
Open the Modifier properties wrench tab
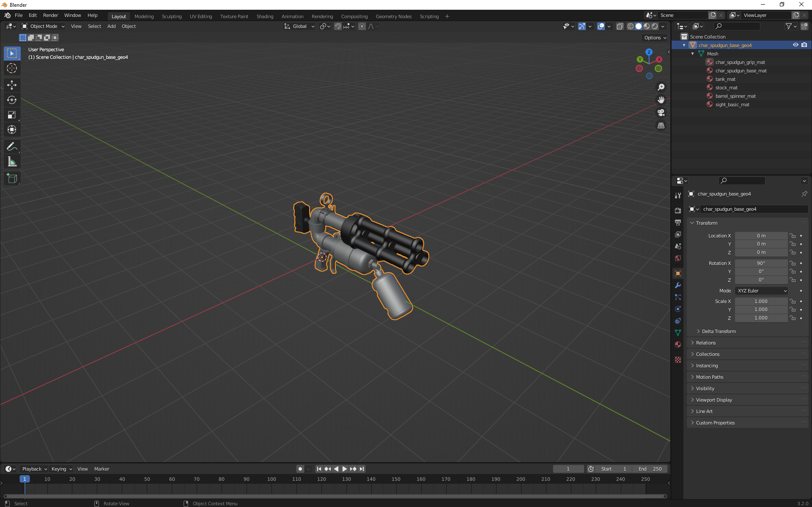point(678,285)
